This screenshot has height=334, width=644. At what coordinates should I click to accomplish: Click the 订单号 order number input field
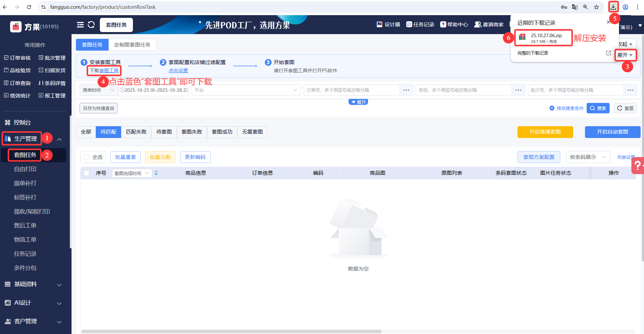coord(352,90)
